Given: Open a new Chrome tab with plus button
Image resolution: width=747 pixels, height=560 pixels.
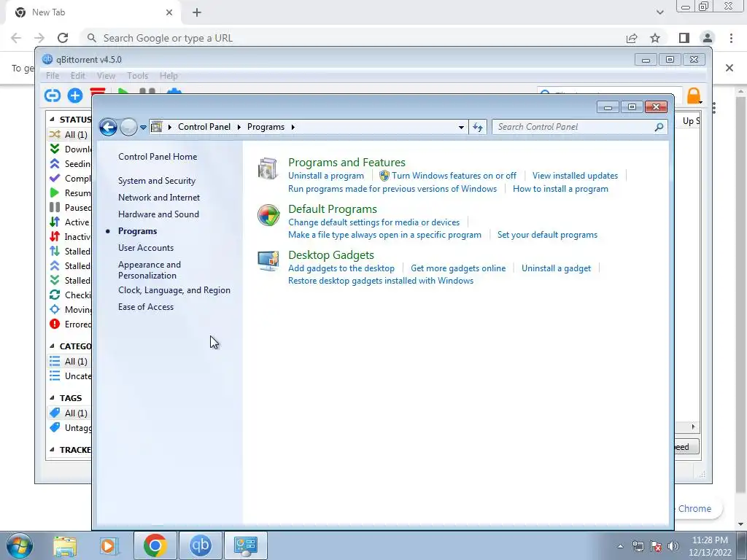Looking at the screenshot, I should coord(197,13).
